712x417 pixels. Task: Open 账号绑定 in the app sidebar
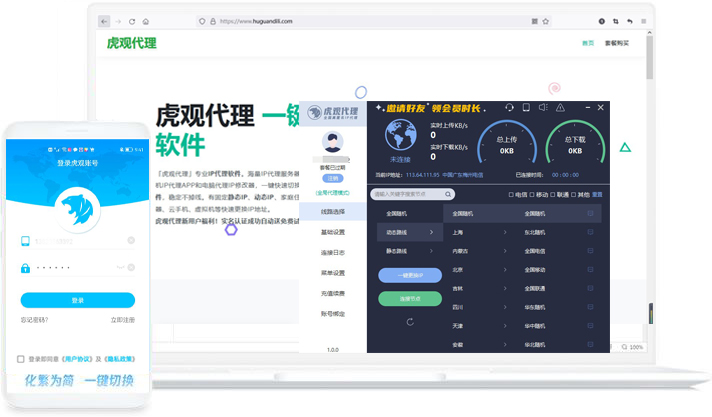pyautogui.click(x=333, y=314)
